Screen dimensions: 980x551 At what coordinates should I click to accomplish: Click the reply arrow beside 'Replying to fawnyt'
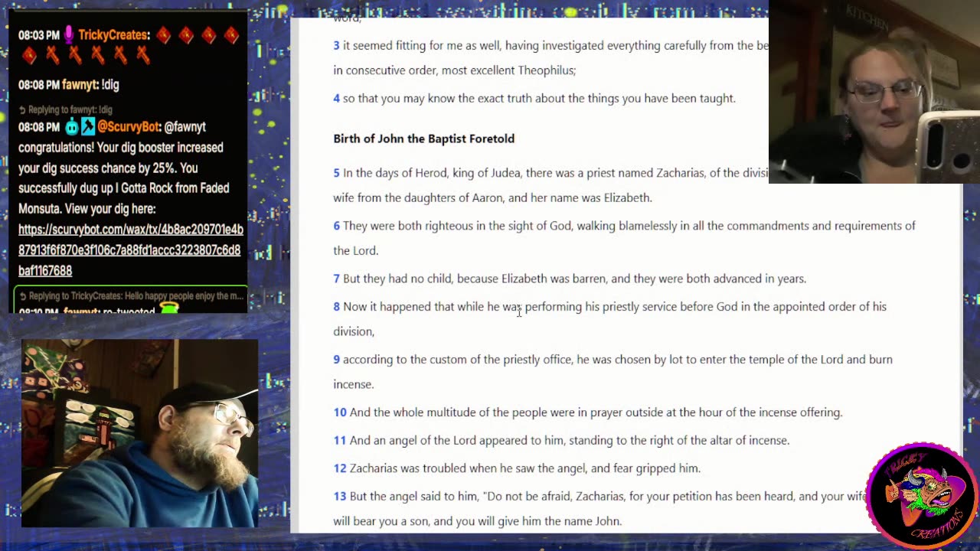click(x=22, y=110)
